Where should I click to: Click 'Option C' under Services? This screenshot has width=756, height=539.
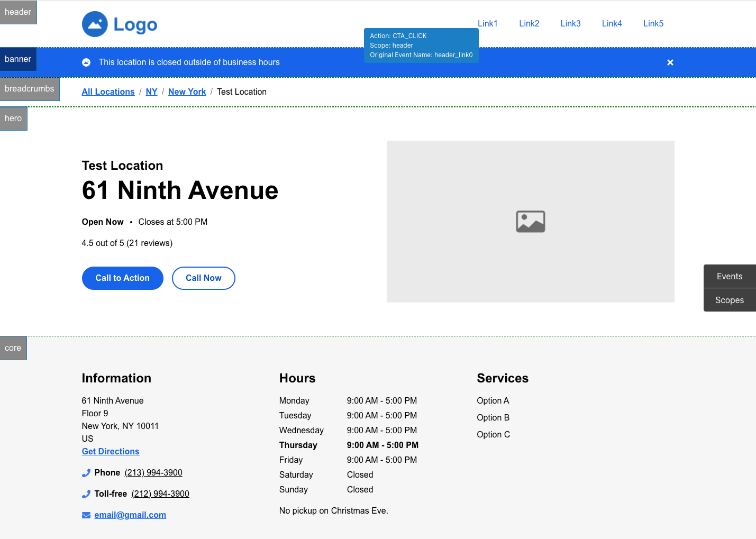tap(494, 435)
